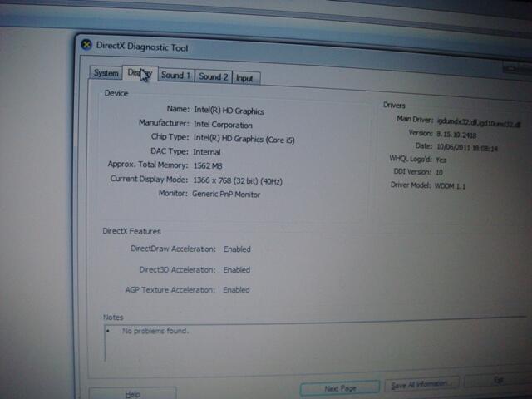Click the 'Drivers' group heading
The width and height of the screenshot is (532, 399).
point(394,106)
